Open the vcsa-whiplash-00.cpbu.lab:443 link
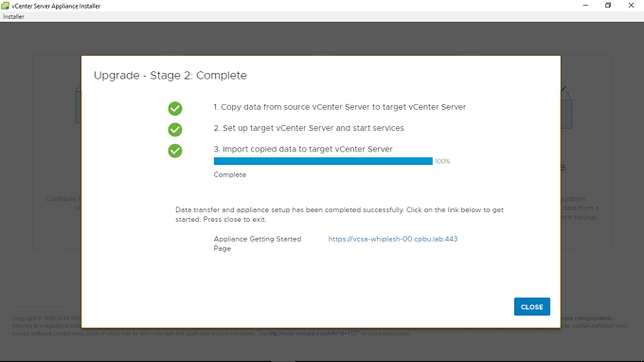 coord(393,239)
